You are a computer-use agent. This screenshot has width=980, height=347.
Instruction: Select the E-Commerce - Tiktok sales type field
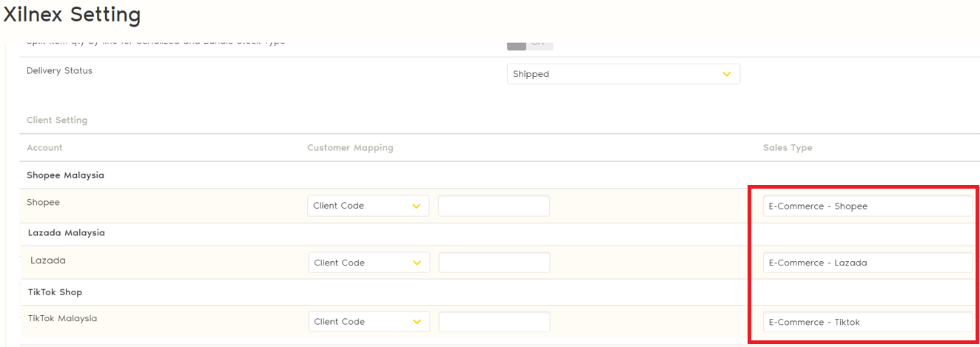coord(867,322)
